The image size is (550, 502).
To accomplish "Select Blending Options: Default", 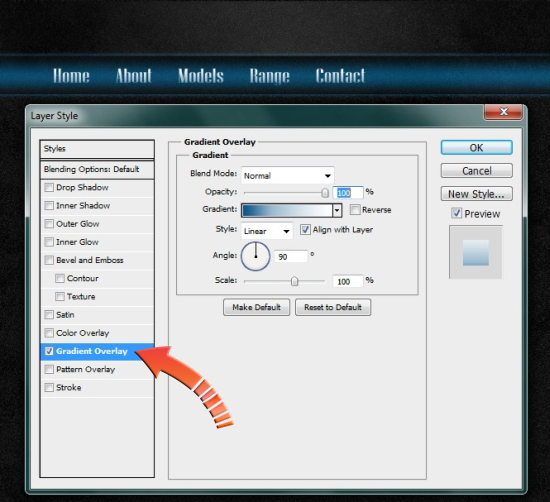I will click(x=97, y=169).
